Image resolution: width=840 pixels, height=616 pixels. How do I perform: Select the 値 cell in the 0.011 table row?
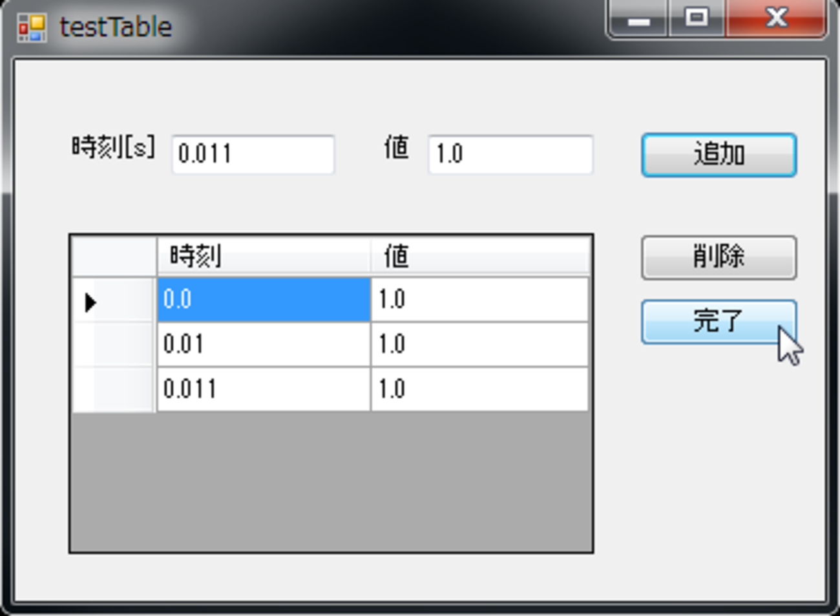click(x=479, y=388)
